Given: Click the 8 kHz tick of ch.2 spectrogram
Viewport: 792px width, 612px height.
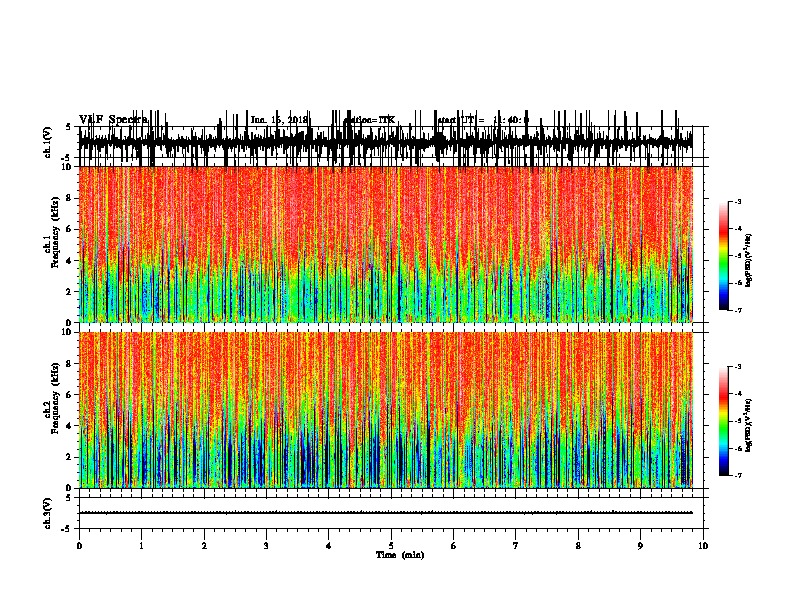Looking at the screenshot, I should coord(70,364).
